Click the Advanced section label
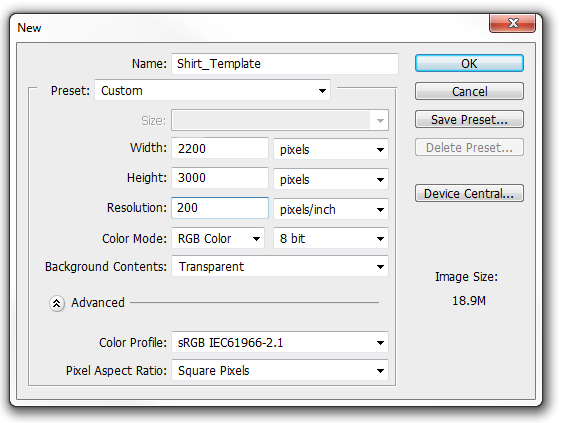This screenshot has height=423, width=564. [98, 303]
